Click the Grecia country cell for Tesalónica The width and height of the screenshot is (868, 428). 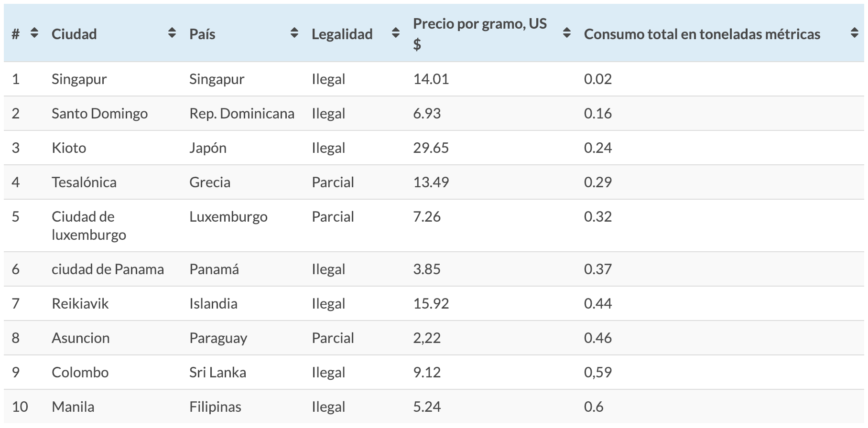[209, 182]
